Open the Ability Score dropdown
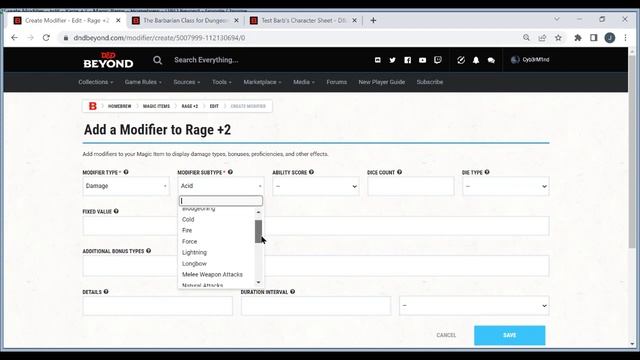The image size is (640, 360). (x=316, y=186)
